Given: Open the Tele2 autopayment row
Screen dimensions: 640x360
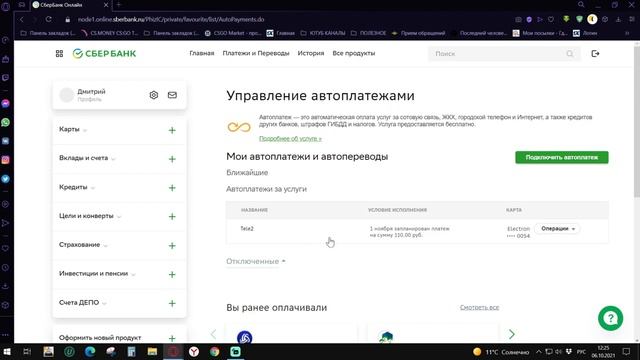Looking at the screenshot, I should coord(417,231).
